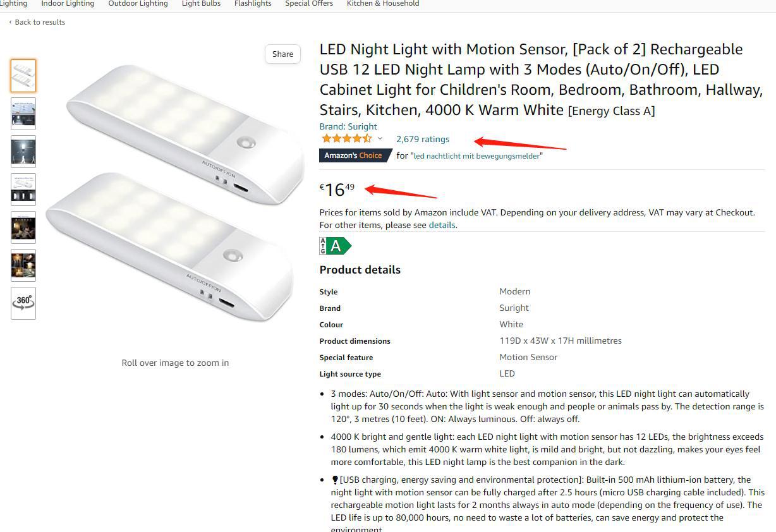The height and width of the screenshot is (532, 776).
Task: Select the Special Offers tab
Action: point(309,4)
